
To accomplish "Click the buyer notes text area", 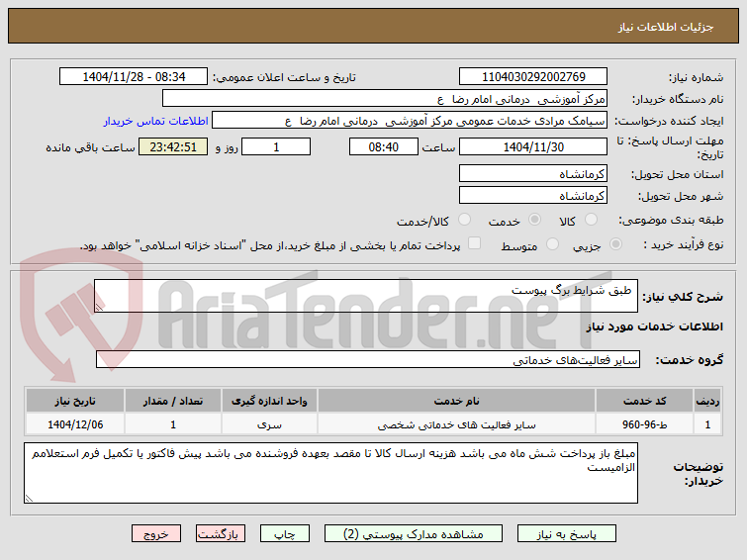I will point(330,473).
